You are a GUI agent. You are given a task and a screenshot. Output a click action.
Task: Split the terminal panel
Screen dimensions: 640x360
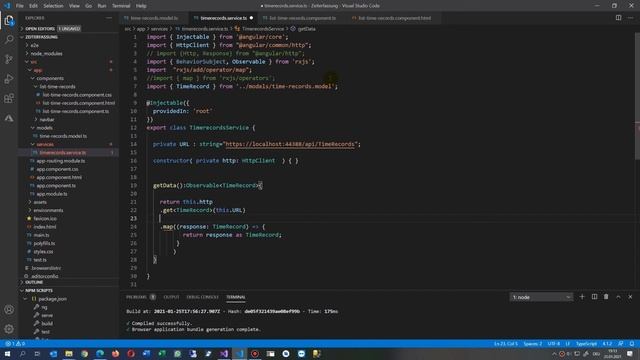594,297
